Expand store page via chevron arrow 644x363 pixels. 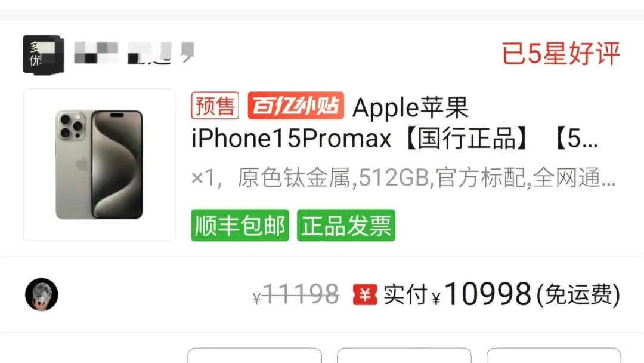(187, 53)
